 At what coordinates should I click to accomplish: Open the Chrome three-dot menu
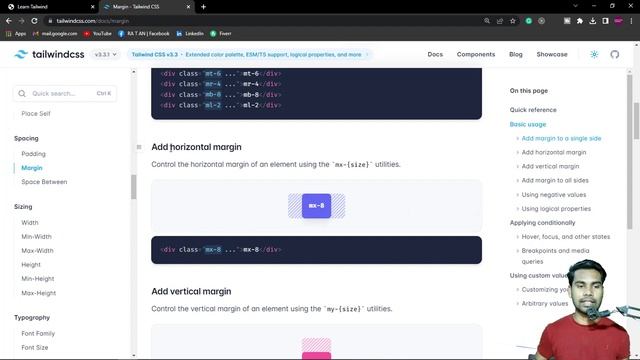631,21
